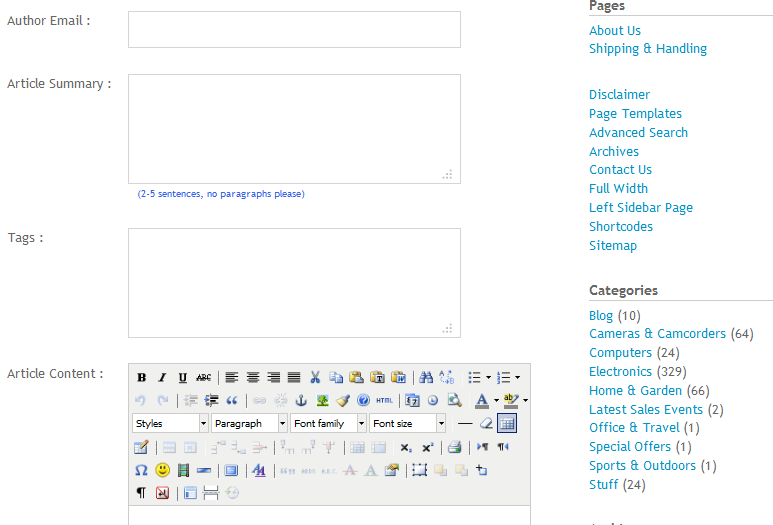Expand highlight color picker arrow
Screen dimensions: 773x525
pos(526,400)
